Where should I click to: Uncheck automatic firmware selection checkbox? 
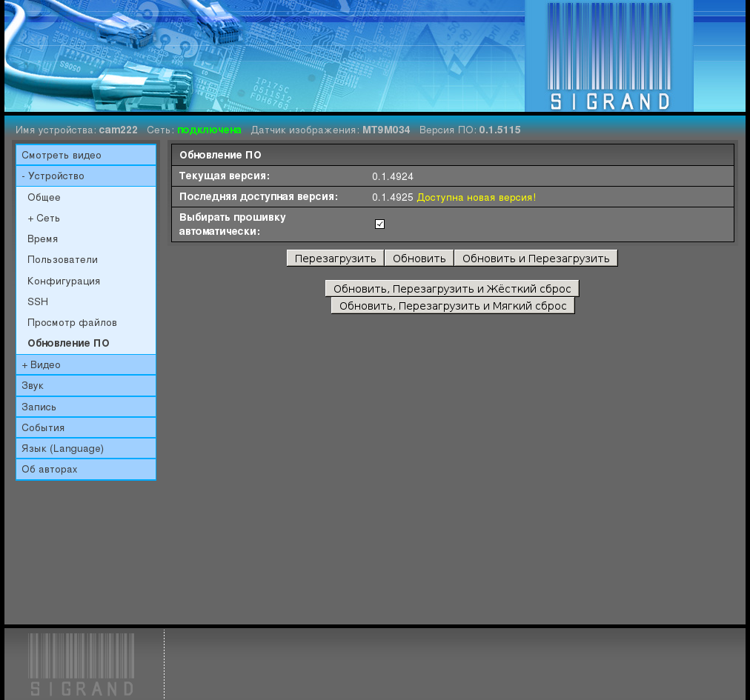pos(379,224)
